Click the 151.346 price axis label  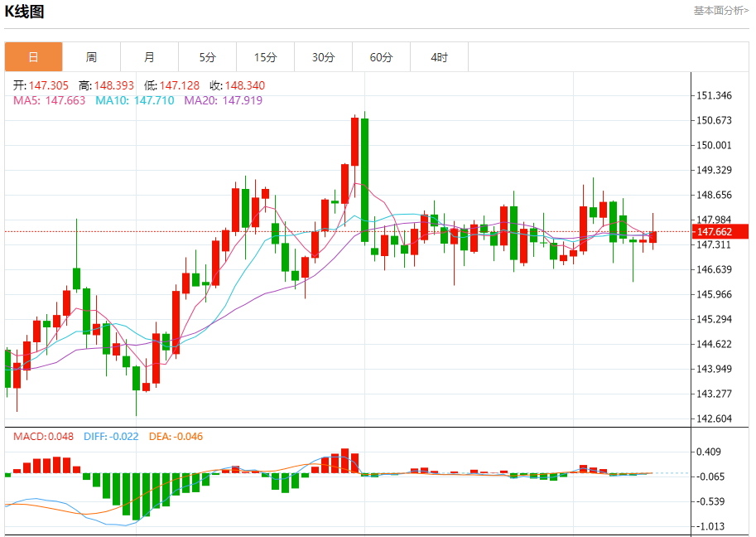[715, 95]
